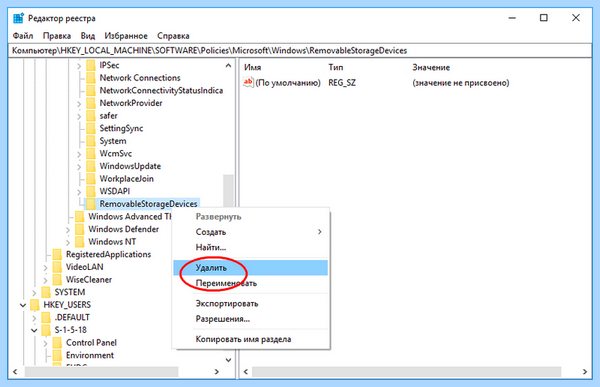600x387 pixels.
Task: Click the Control Panel folder icon
Action: (x=57, y=343)
